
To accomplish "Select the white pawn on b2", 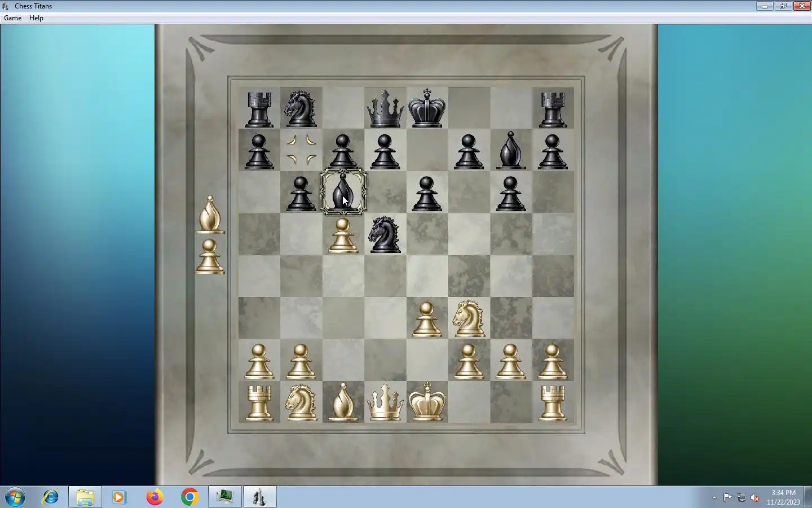I will (301, 361).
